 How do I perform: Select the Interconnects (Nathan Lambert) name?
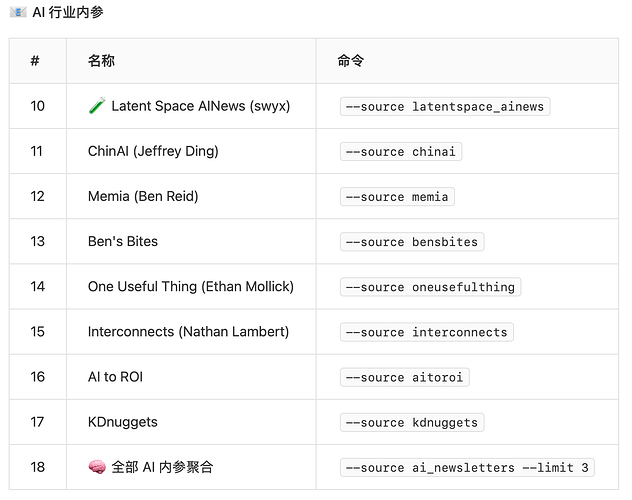(x=188, y=332)
